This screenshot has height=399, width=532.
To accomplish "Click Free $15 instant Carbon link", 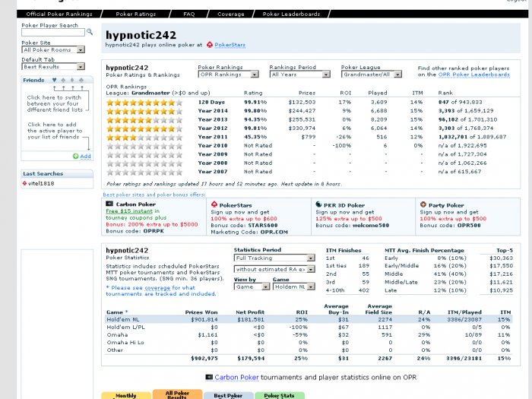I will 129,211.
